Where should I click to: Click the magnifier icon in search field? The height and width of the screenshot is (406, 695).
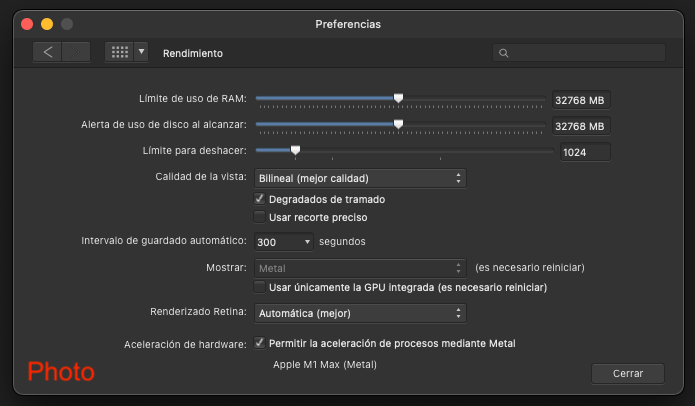pyautogui.click(x=503, y=53)
